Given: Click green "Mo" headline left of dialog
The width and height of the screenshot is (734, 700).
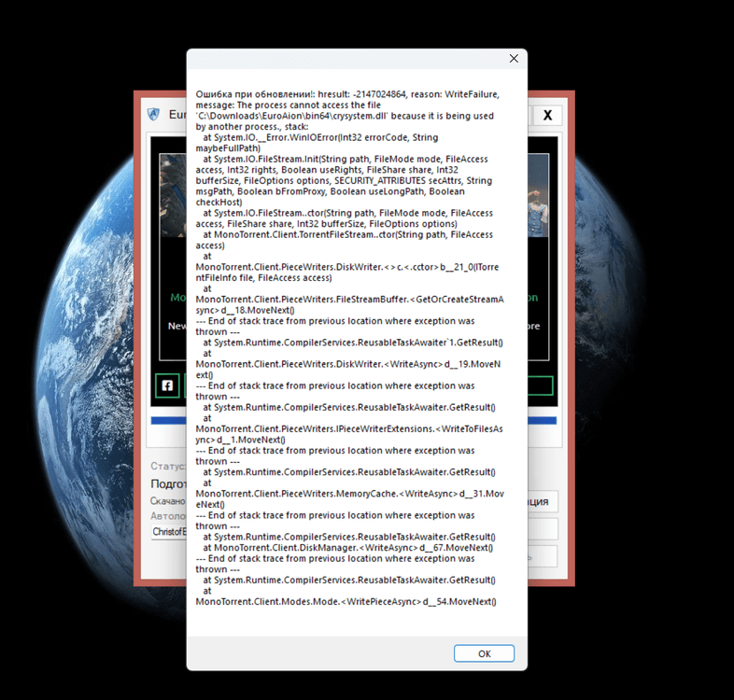Looking at the screenshot, I should 177,298.
